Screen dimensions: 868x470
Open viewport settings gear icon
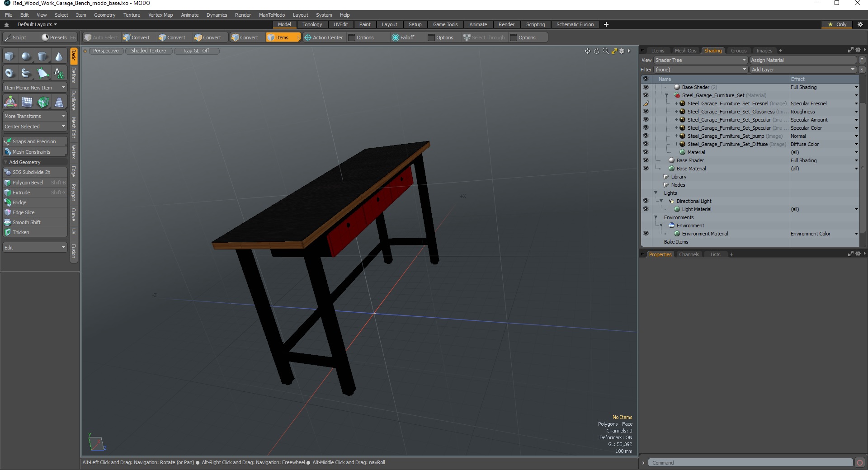pos(622,51)
